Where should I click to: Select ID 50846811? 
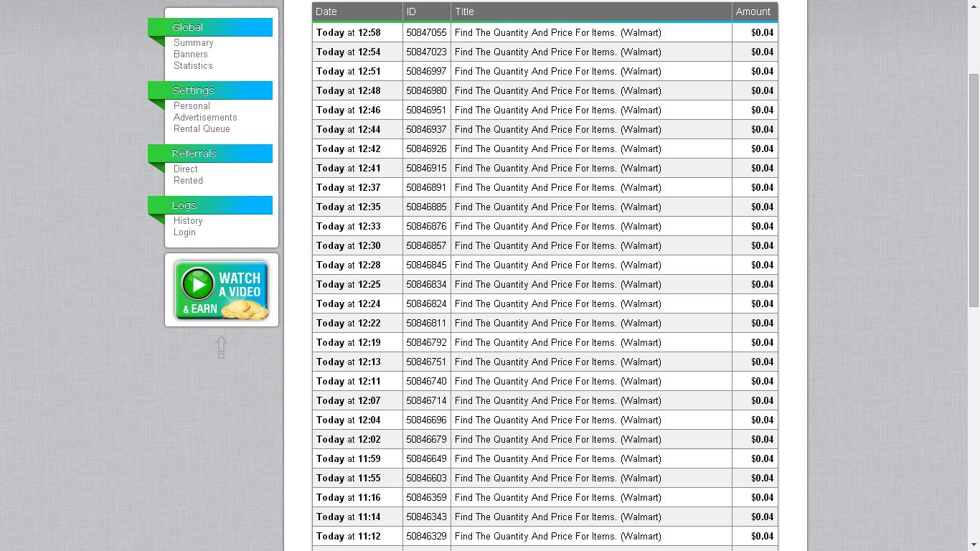[426, 323]
